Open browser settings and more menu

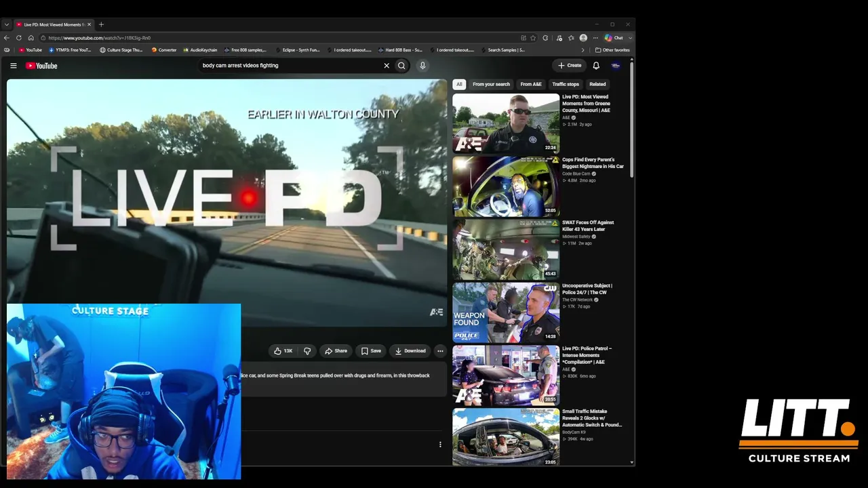click(595, 38)
